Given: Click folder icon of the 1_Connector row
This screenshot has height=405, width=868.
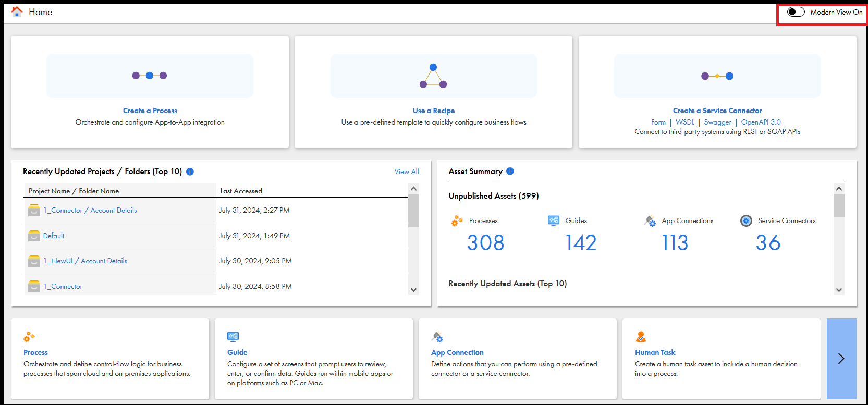Looking at the screenshot, I should pyautogui.click(x=34, y=286).
